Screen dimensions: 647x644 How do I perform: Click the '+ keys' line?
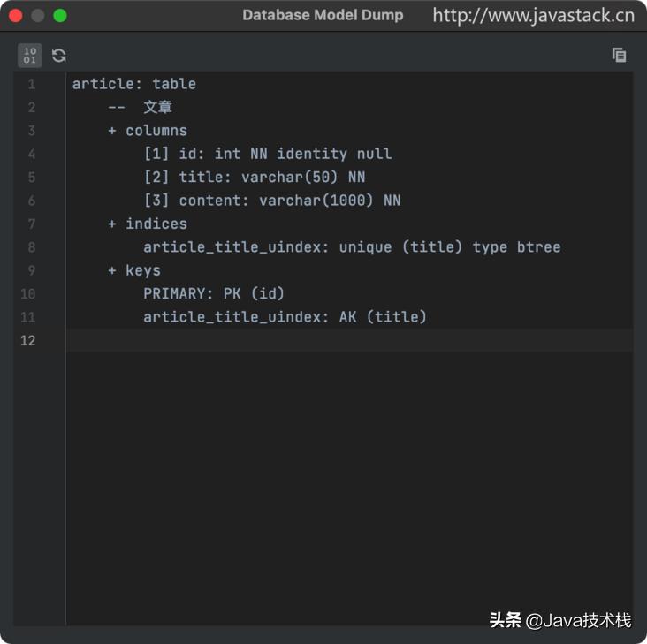tap(134, 270)
